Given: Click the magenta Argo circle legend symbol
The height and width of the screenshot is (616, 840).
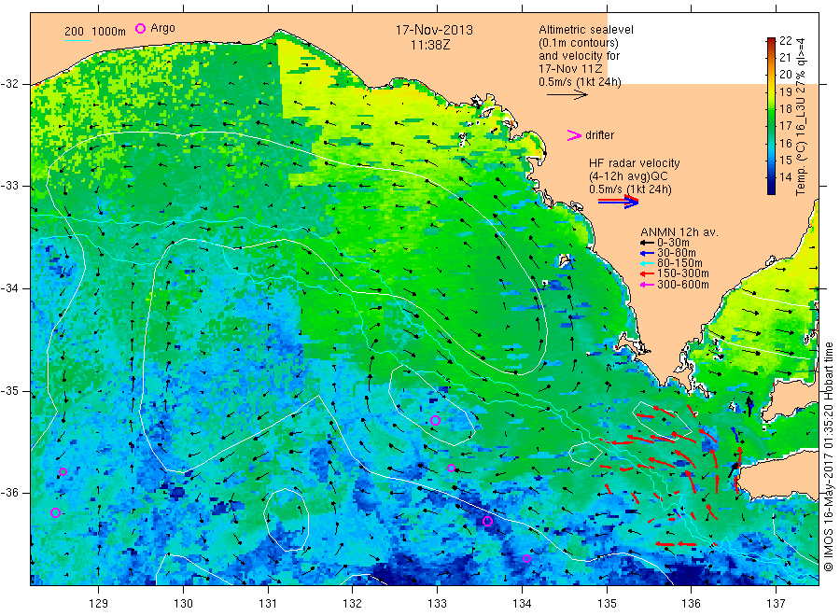Looking at the screenshot, I should click(x=140, y=28).
